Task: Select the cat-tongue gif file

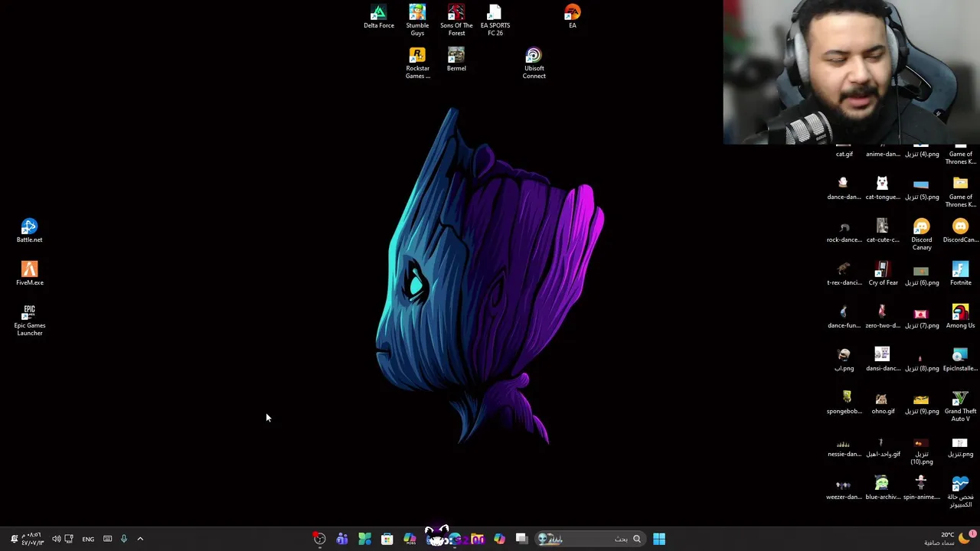Action: 883,188
